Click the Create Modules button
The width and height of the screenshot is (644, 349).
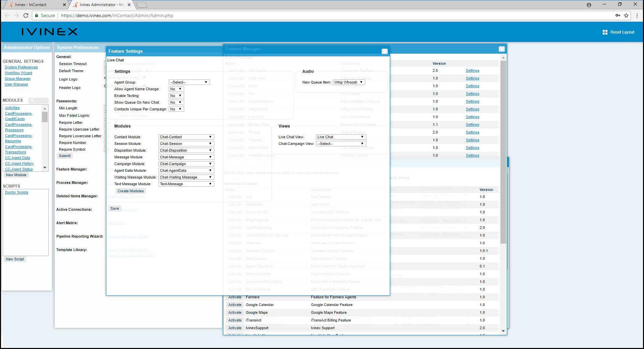coord(130,191)
